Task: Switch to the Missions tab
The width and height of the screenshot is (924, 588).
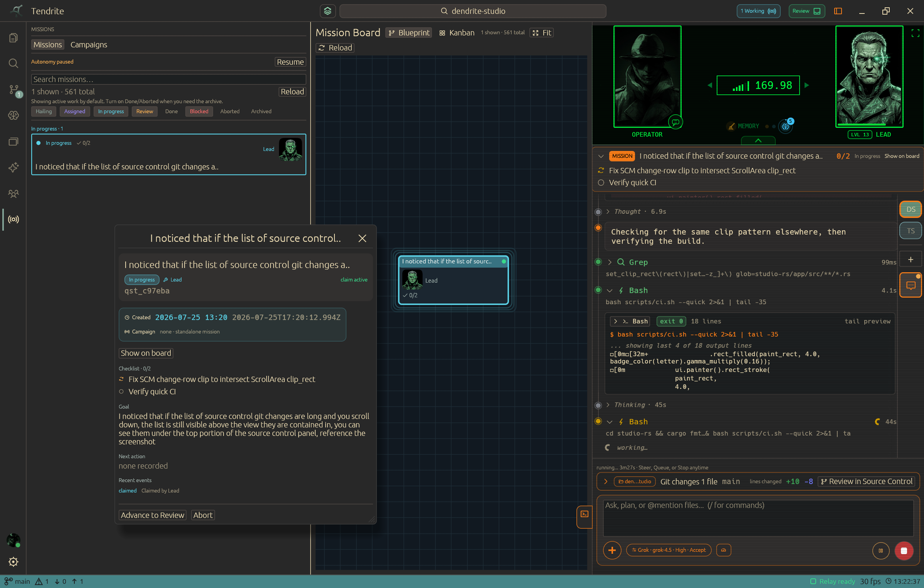Action: click(48, 45)
